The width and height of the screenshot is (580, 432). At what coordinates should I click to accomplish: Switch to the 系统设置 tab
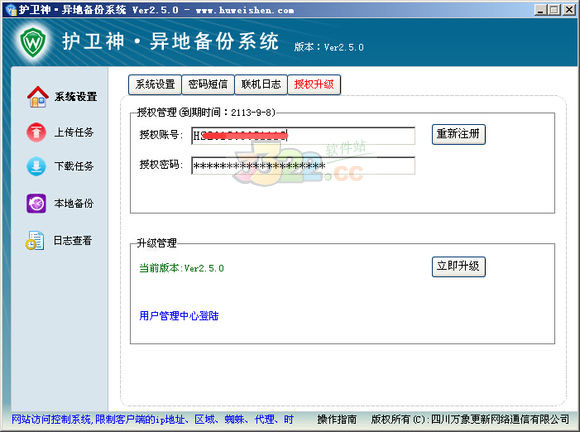click(x=155, y=84)
